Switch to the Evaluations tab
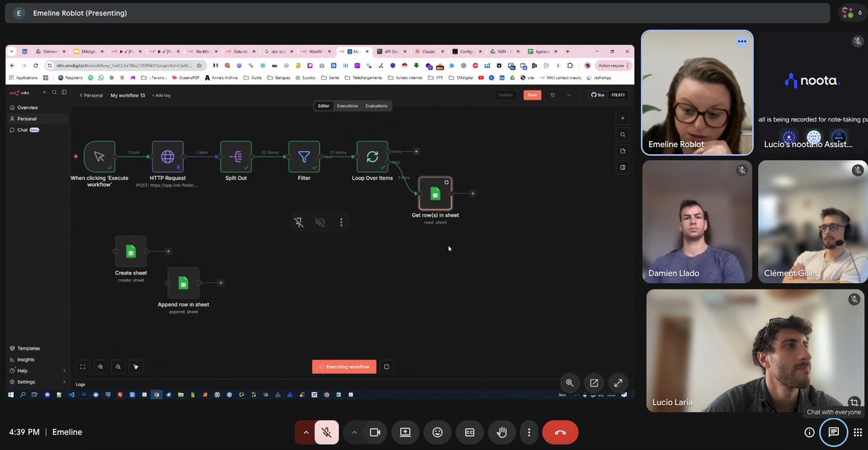This screenshot has width=868, height=450. [x=376, y=106]
